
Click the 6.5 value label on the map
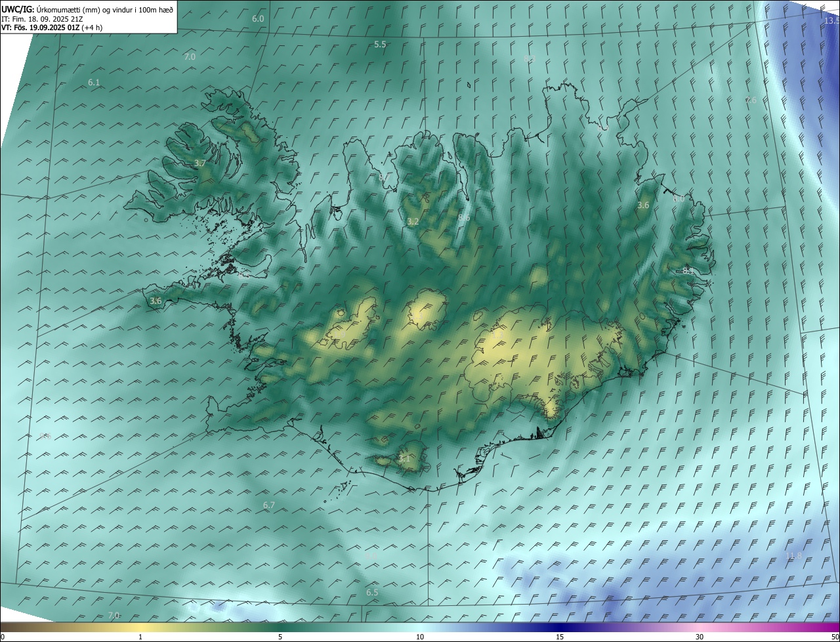pos(372,593)
